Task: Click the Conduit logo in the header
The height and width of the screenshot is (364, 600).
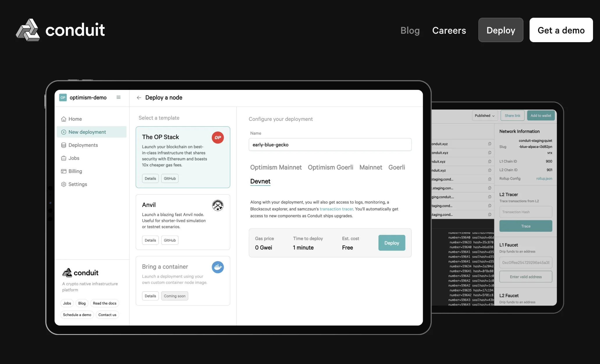Action: tap(60, 30)
